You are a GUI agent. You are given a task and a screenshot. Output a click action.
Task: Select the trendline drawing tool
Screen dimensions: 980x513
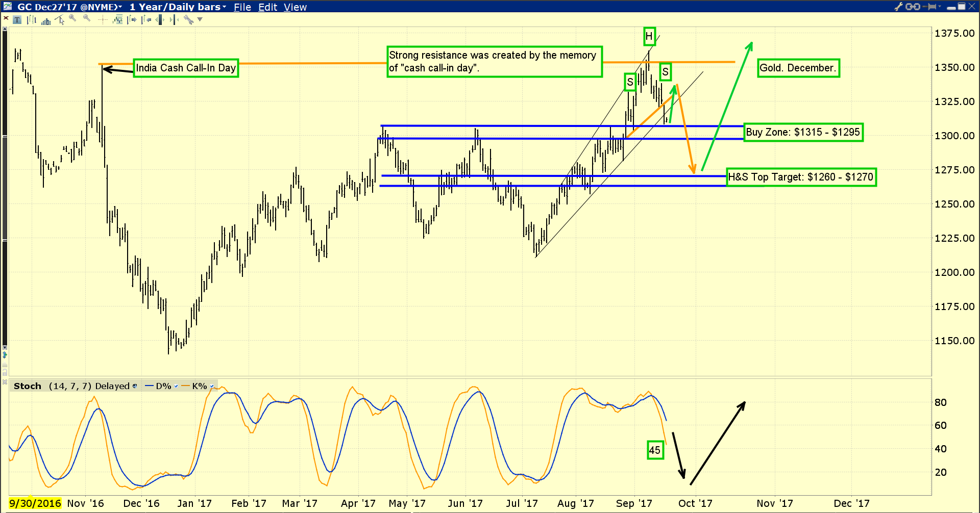pos(59,19)
